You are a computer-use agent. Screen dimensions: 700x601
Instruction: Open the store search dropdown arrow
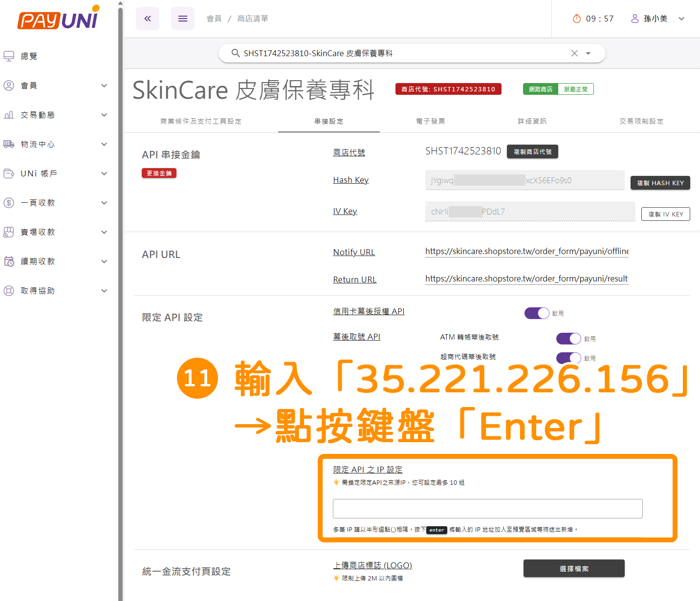pyautogui.click(x=588, y=53)
